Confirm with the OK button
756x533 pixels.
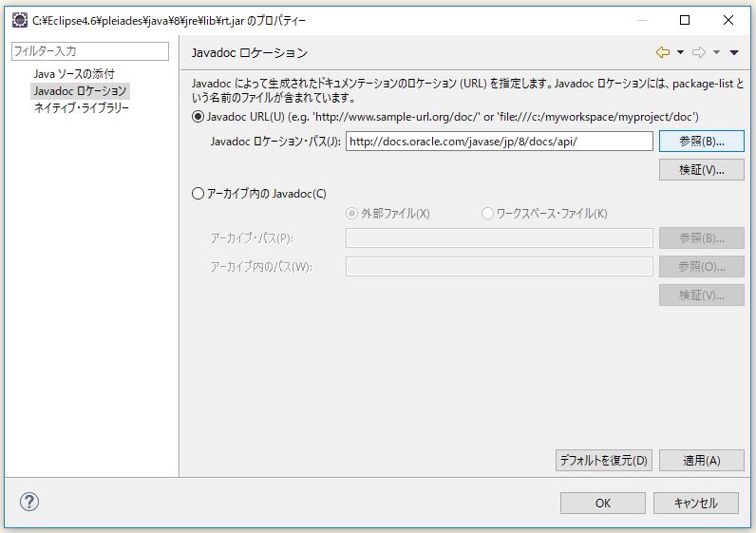pos(603,504)
